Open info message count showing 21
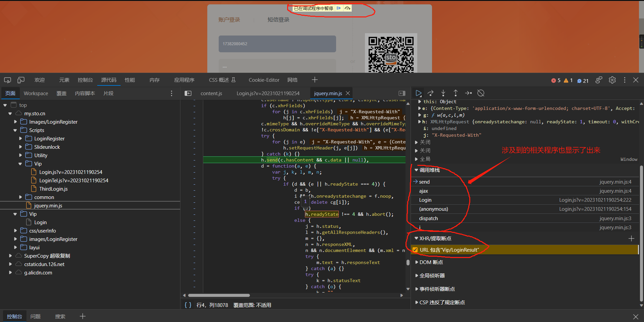Viewport: 644px width, 322px height. click(x=583, y=80)
